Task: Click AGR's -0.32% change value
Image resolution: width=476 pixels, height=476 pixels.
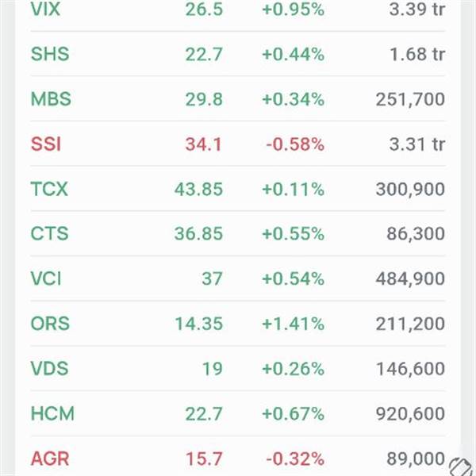Action: [x=293, y=459]
